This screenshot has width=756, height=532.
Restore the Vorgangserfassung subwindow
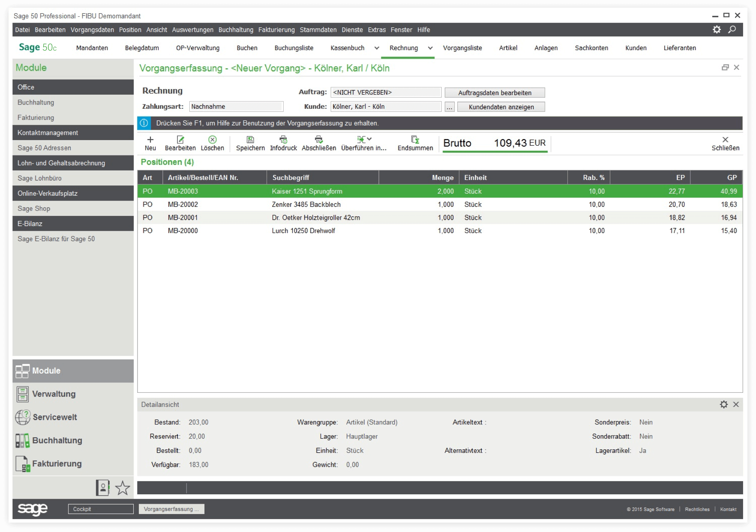coord(725,67)
